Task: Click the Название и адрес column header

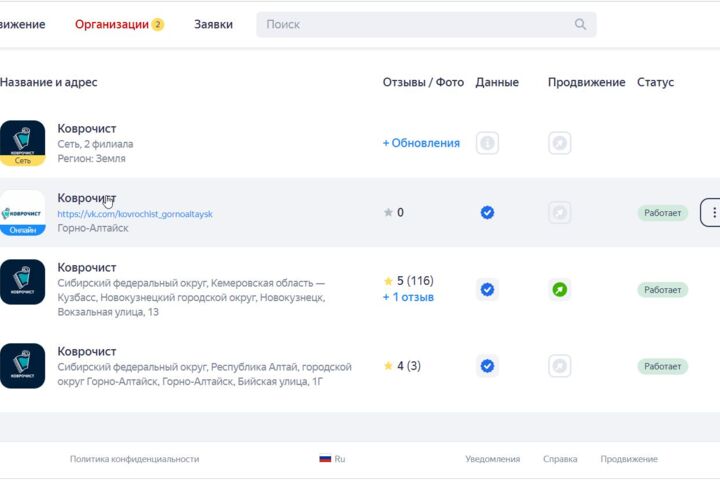Action: (49, 82)
